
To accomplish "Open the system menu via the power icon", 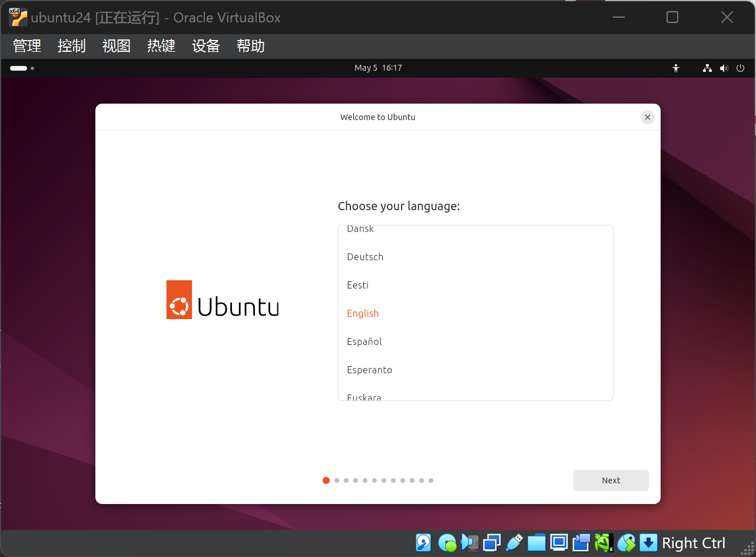I will (x=741, y=68).
